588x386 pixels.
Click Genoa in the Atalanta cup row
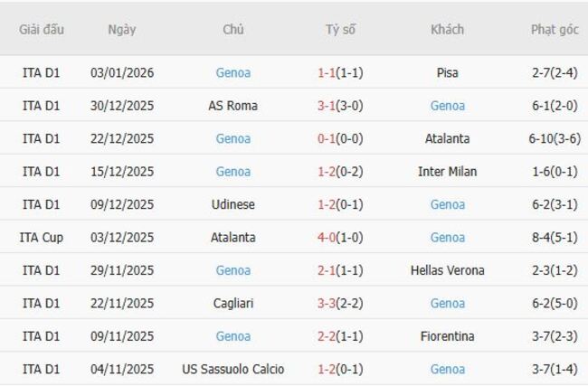(447, 237)
